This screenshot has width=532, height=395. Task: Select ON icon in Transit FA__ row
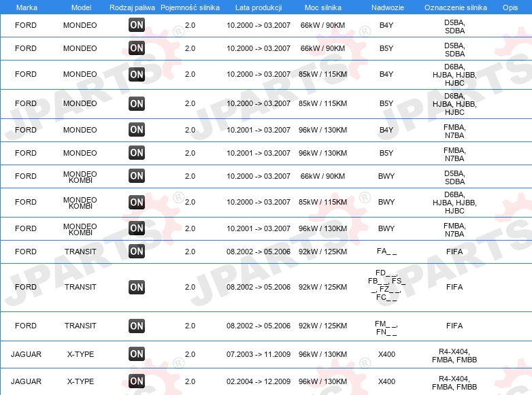137,252
